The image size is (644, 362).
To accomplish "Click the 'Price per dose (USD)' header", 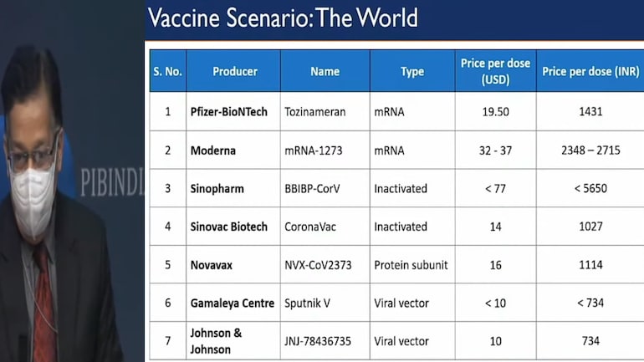I will pyautogui.click(x=496, y=72).
